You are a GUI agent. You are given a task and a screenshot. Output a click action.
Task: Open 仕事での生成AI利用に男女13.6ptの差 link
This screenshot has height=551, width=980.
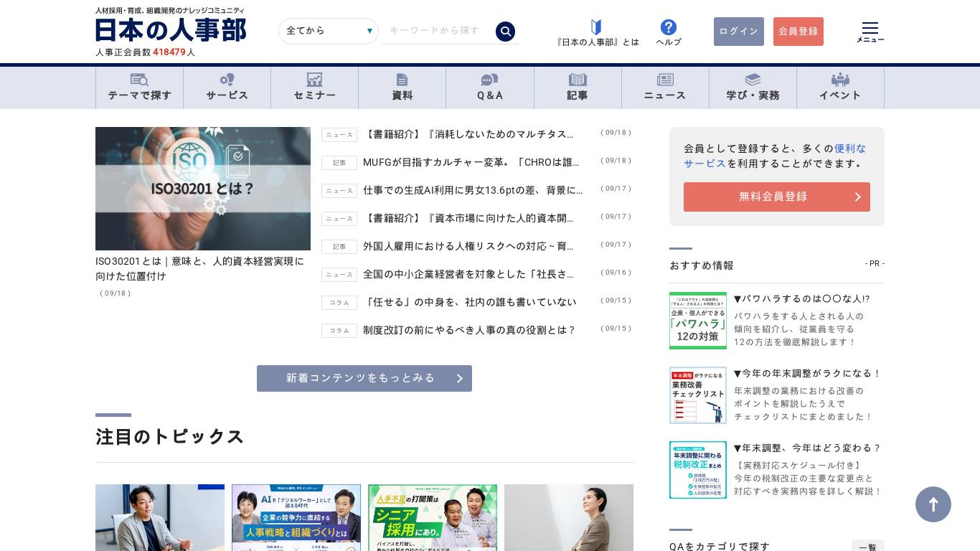pos(473,190)
